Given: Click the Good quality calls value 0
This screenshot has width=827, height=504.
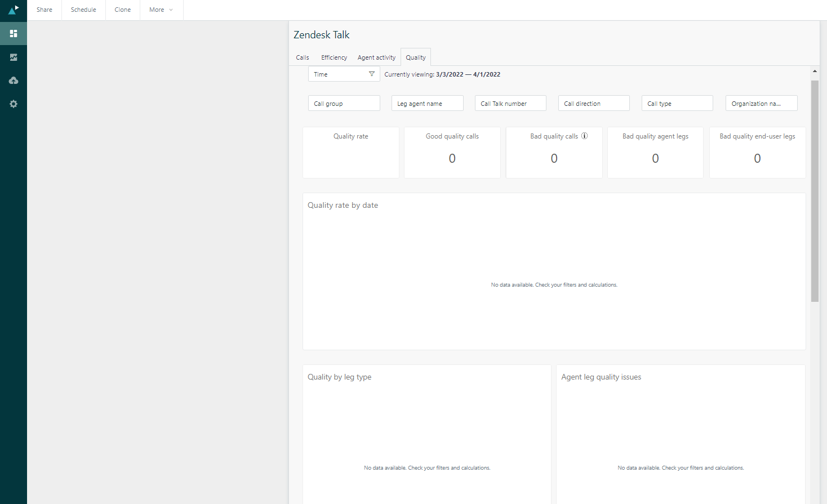Looking at the screenshot, I should pyautogui.click(x=452, y=159).
